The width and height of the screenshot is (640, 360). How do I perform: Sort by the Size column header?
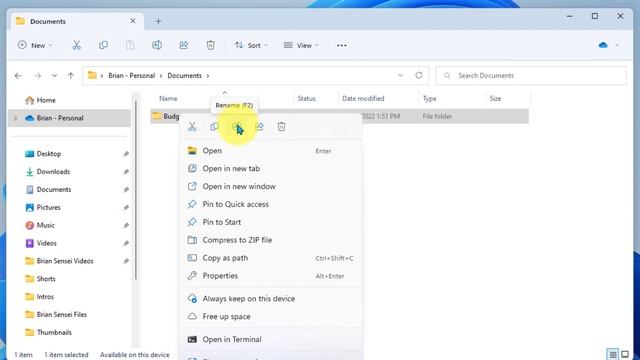point(495,98)
